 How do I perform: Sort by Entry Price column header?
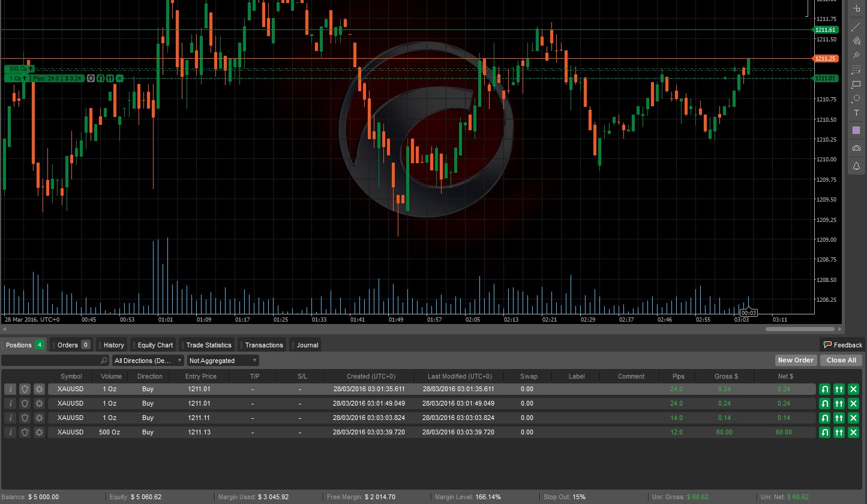point(201,376)
